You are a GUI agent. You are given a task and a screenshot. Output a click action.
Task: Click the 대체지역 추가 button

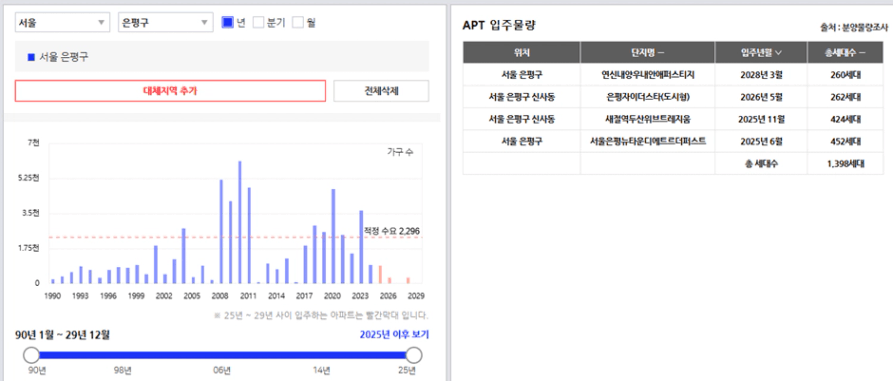coord(170,91)
